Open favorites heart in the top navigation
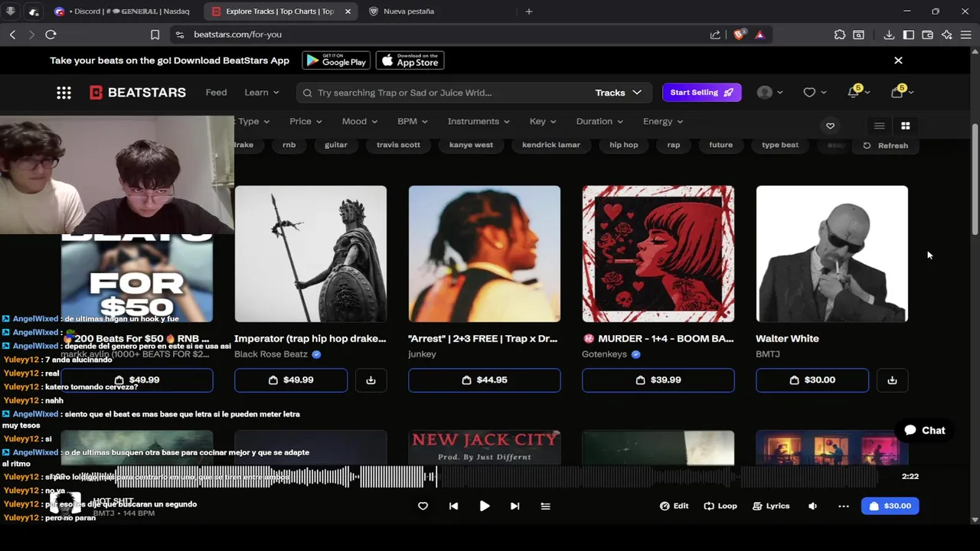Screen dimensions: 980x551 [x=809, y=93]
